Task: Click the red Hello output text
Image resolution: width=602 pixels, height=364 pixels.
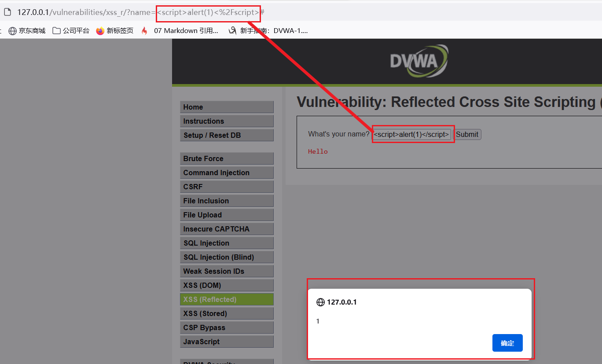Action: [x=318, y=151]
